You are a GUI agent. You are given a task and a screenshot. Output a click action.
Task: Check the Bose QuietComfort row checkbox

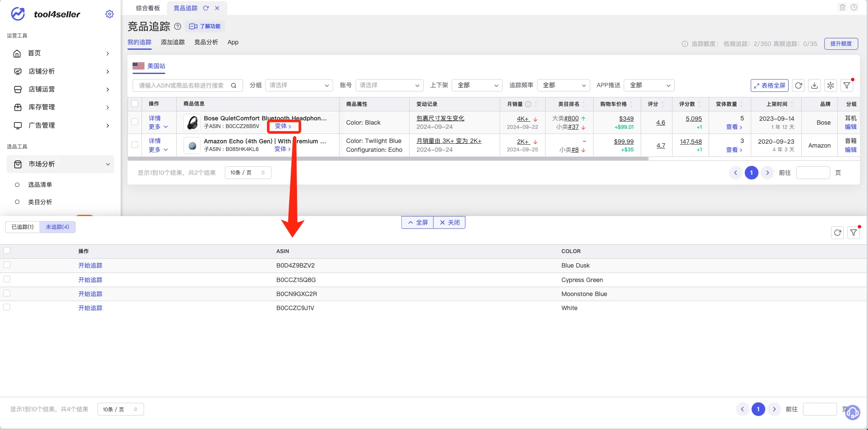135,122
